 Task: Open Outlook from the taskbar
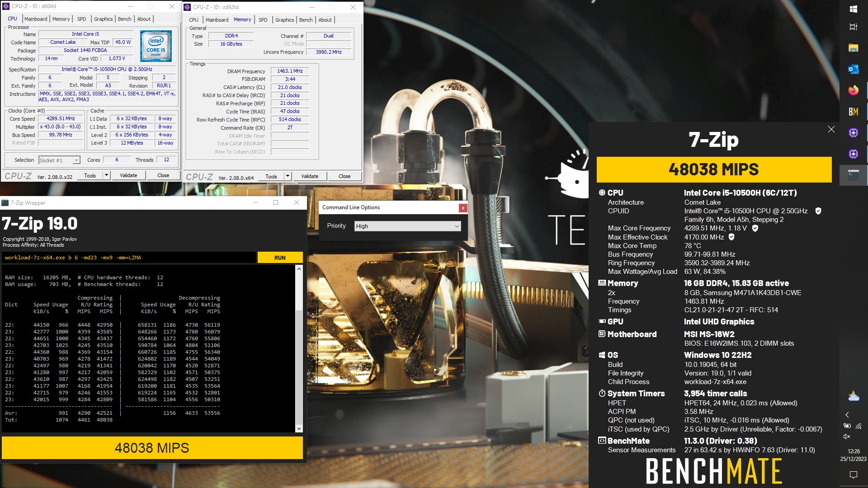(x=854, y=69)
